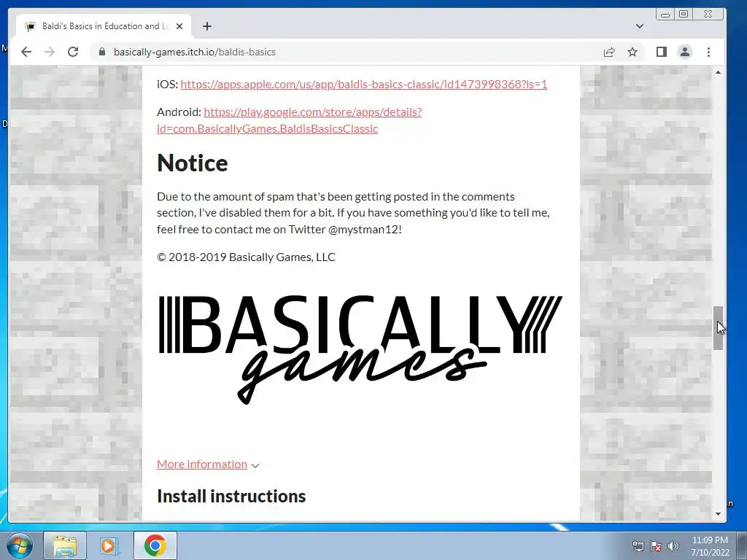Open the Action Center flag icon
747x560 pixels.
656,546
